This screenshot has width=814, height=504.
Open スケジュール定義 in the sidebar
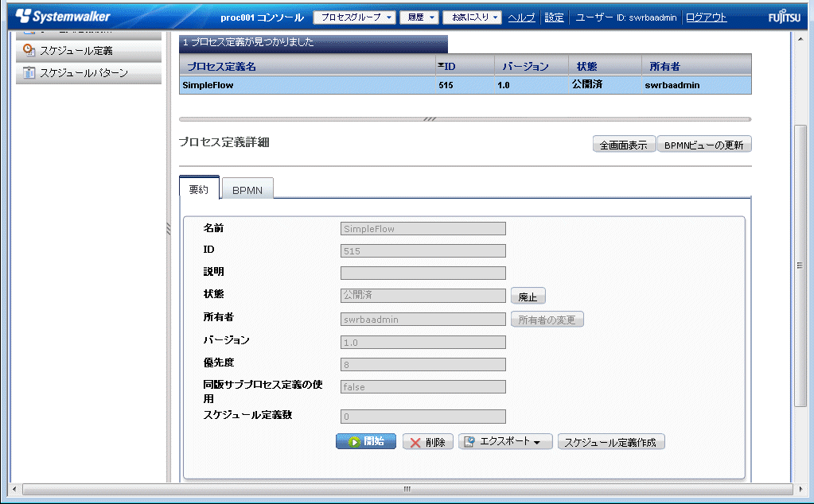[x=76, y=50]
